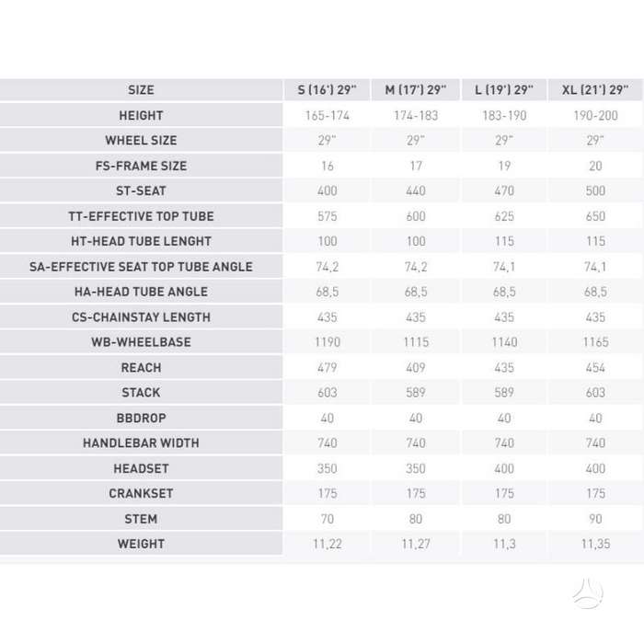Click the WB-WHEELBASE value 1190

328,342
